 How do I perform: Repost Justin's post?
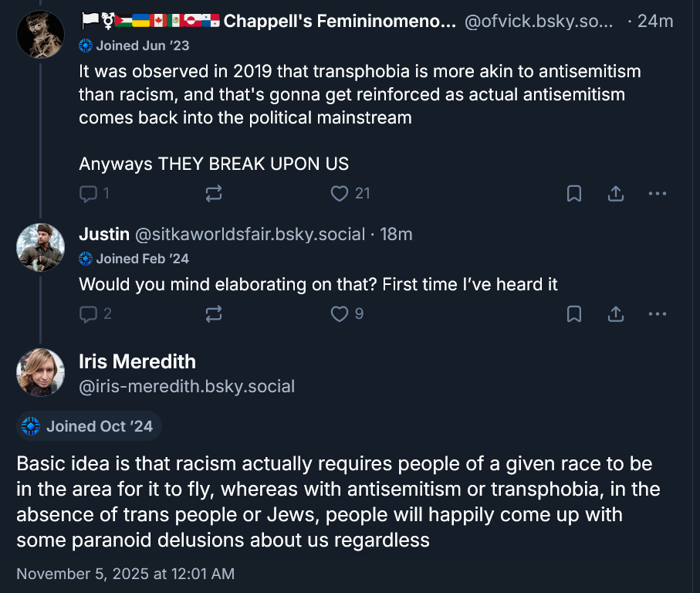coord(214,313)
